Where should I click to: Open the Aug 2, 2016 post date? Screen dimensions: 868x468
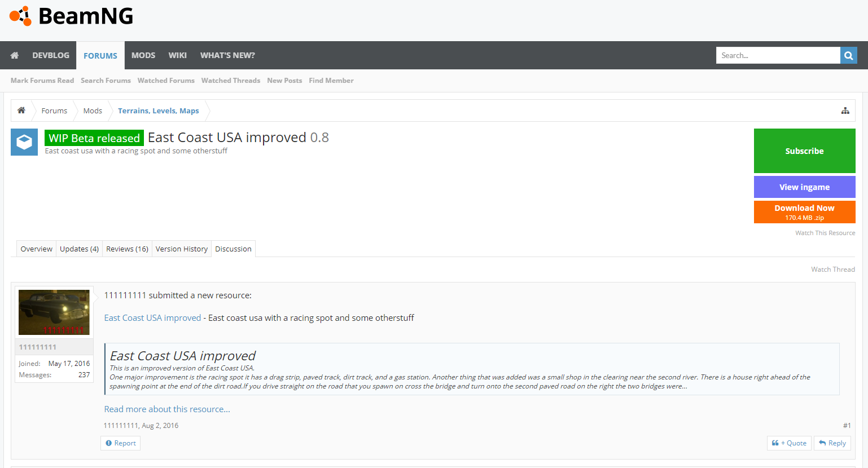click(x=160, y=426)
